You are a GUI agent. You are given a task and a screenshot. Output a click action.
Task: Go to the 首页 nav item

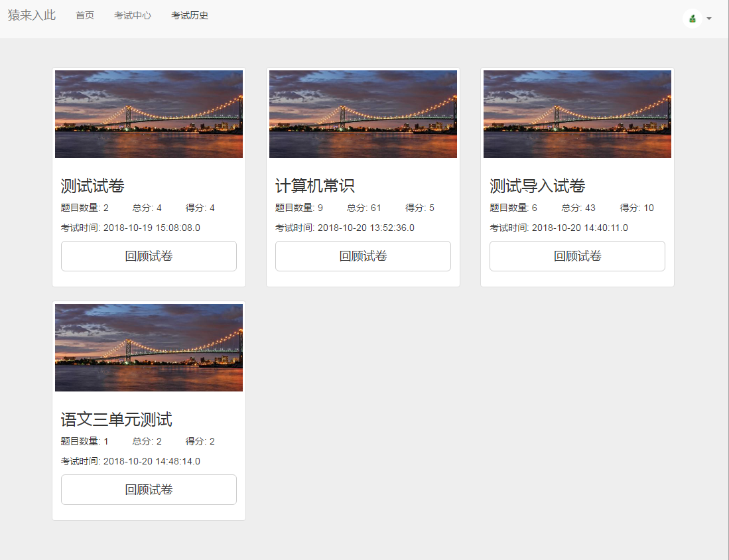tap(85, 15)
